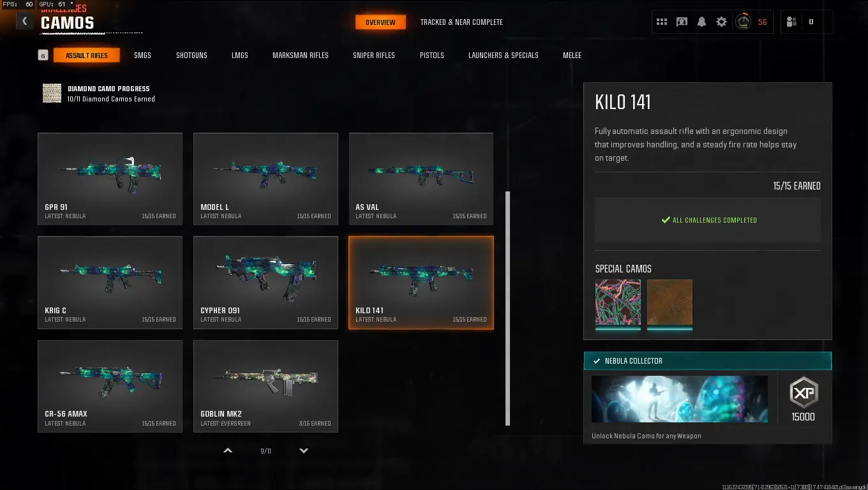Go to next page with down chevron
868x490 pixels.
point(304,450)
